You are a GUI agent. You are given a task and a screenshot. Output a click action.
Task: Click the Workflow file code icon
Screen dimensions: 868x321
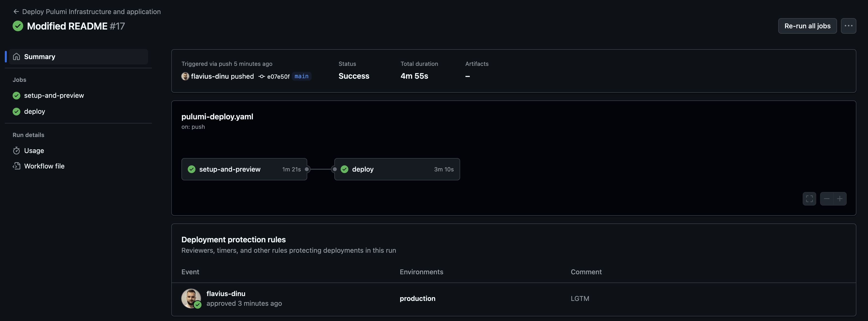(x=16, y=166)
